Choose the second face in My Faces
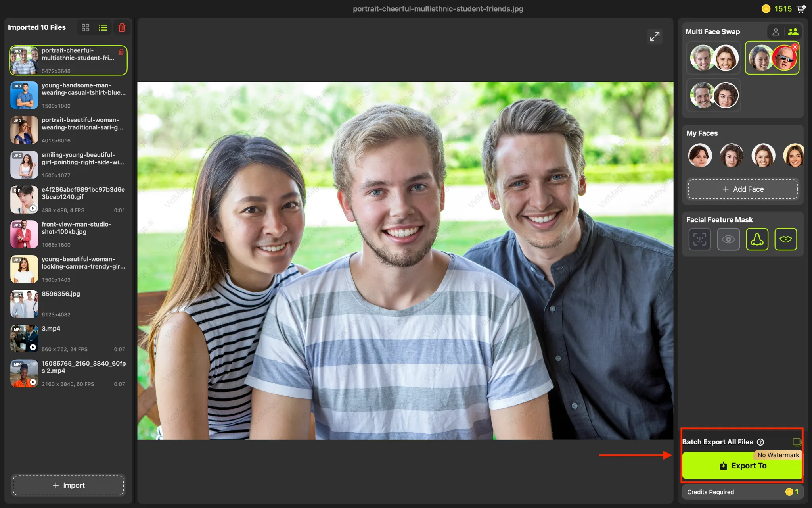 [732, 155]
